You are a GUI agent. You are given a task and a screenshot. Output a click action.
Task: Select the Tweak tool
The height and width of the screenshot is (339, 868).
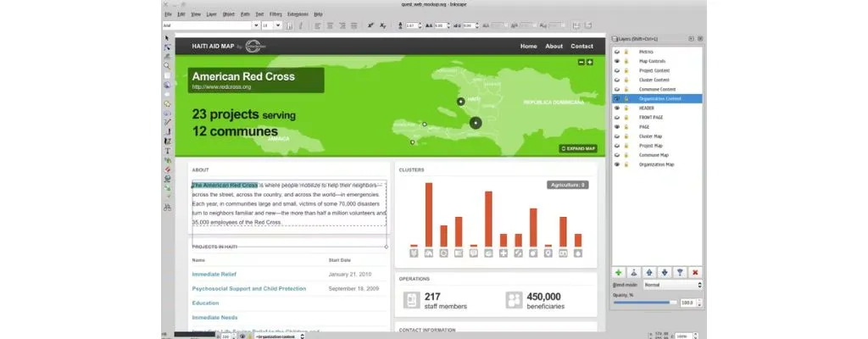coord(167,57)
